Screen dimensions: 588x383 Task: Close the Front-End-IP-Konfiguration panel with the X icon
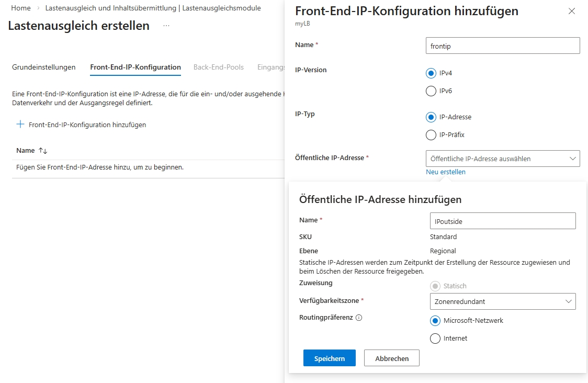pos(572,11)
